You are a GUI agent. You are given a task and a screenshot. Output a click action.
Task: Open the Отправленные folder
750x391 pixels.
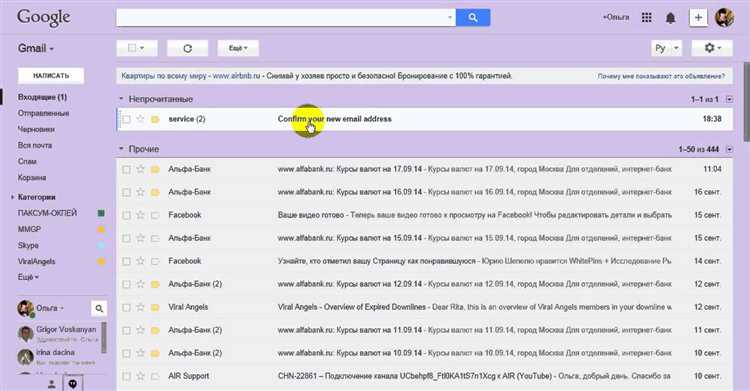click(x=44, y=113)
